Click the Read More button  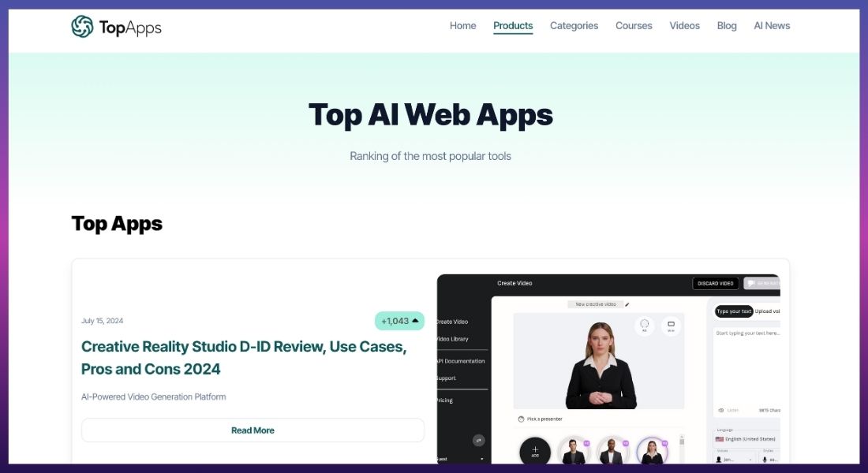253,430
